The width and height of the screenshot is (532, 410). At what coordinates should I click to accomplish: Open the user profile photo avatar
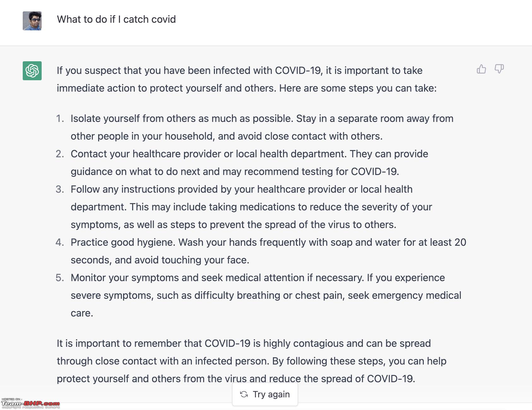[32, 21]
